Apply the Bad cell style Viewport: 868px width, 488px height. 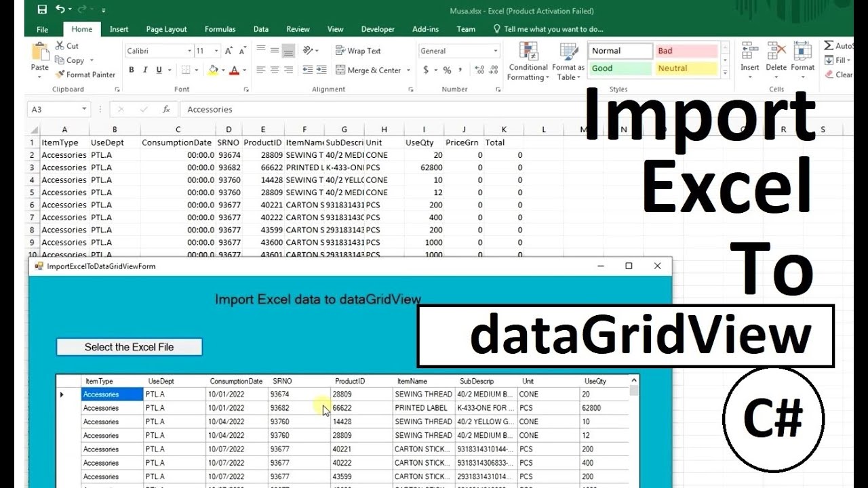tap(686, 51)
